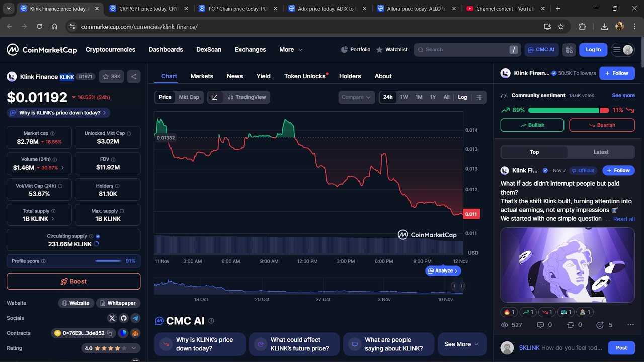Open the Watchlist star in header
The width and height of the screenshot is (644, 362).
(x=380, y=50)
